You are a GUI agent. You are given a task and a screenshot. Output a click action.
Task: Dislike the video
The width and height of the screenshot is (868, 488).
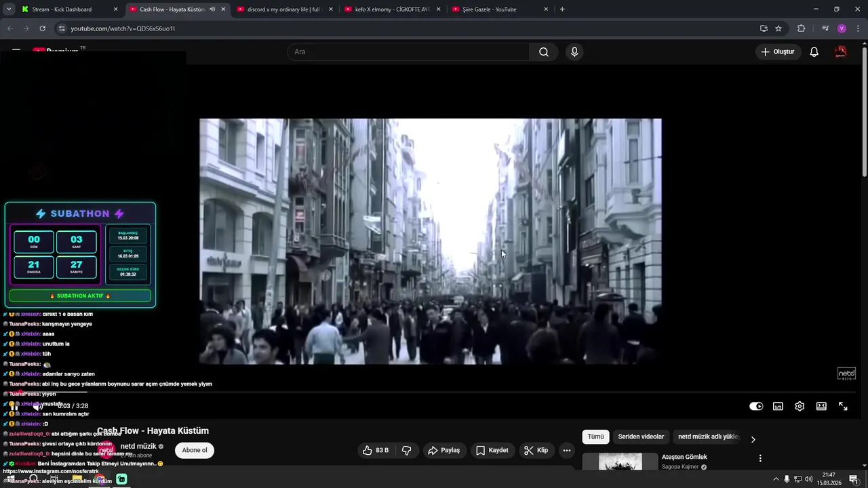pyautogui.click(x=407, y=450)
